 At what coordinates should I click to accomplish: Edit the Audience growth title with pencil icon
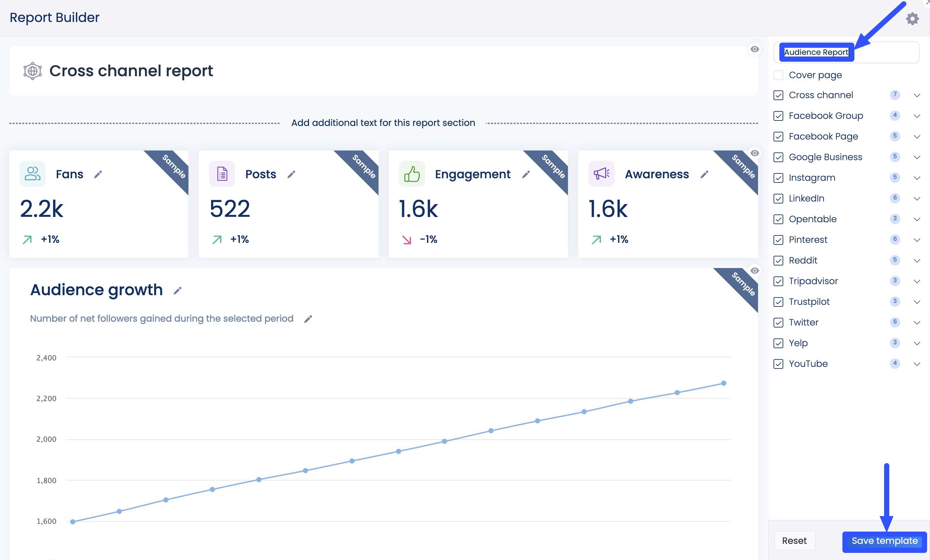coord(177,290)
